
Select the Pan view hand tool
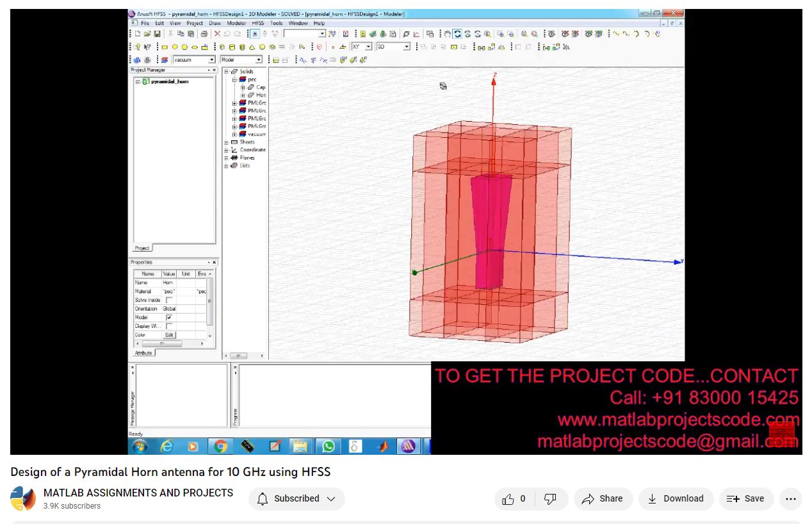pos(448,34)
